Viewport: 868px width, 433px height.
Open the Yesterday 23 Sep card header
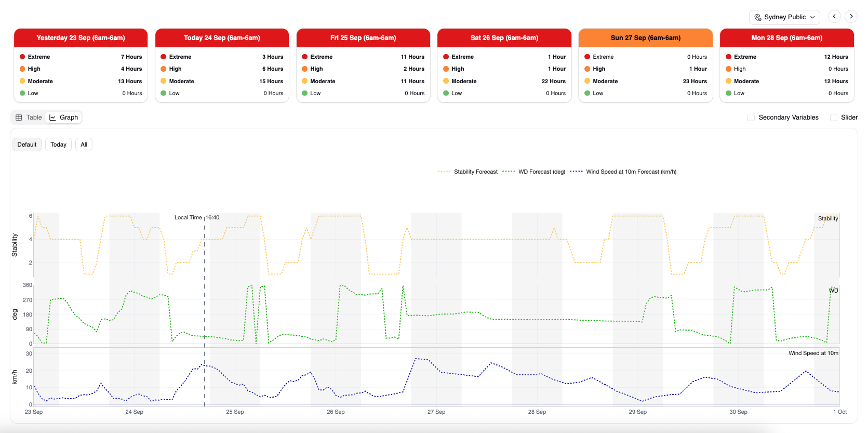tap(81, 38)
